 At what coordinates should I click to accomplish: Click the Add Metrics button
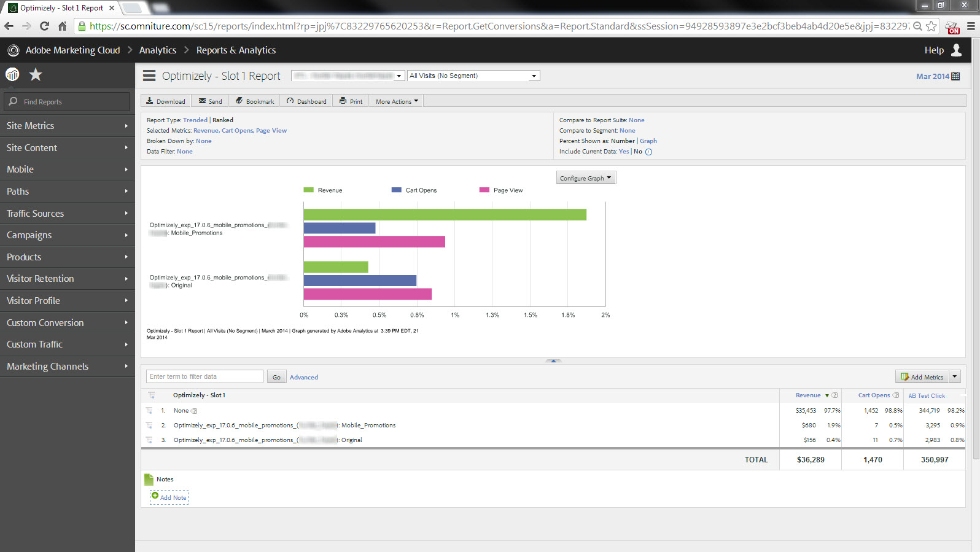point(922,376)
